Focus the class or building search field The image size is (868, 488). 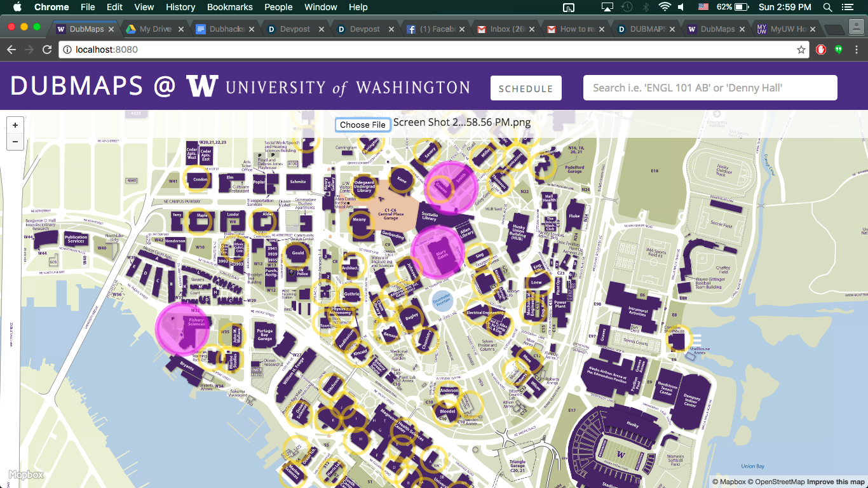[710, 88]
